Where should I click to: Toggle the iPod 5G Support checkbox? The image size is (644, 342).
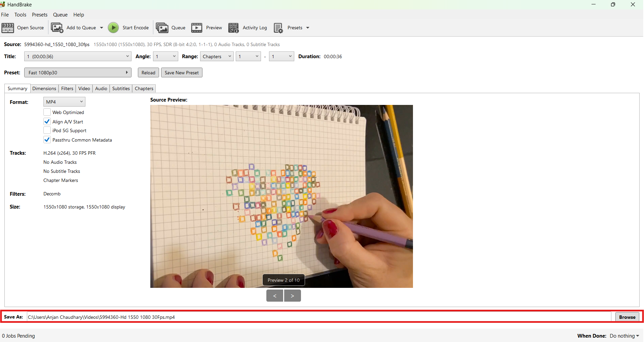point(47,130)
